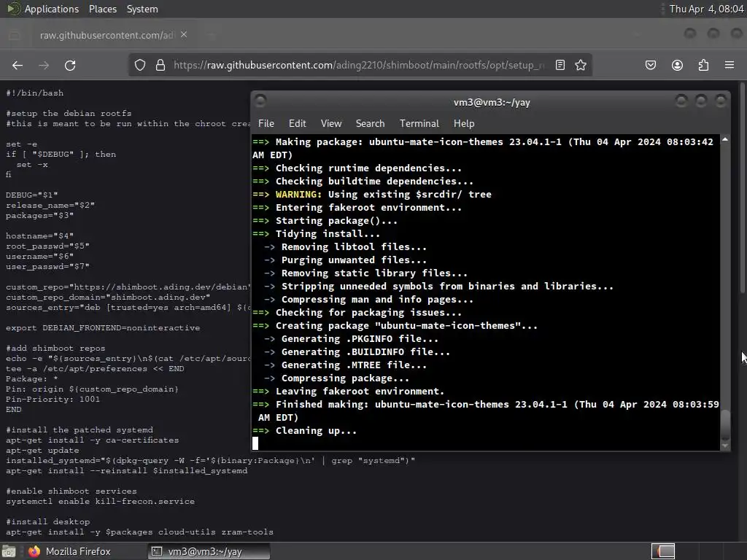The height and width of the screenshot is (560, 747).
Task: Open terminal File menu
Action: 266,123
